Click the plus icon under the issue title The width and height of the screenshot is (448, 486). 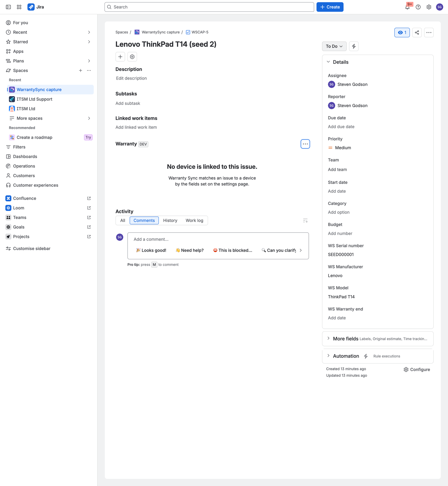tap(120, 57)
